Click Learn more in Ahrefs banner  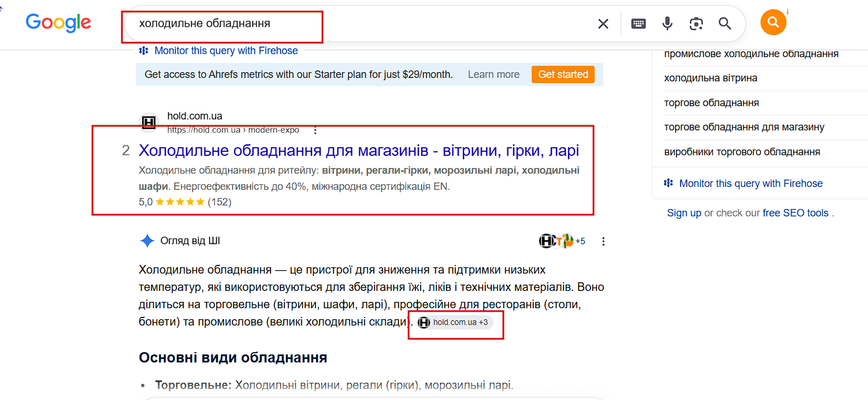click(x=494, y=74)
